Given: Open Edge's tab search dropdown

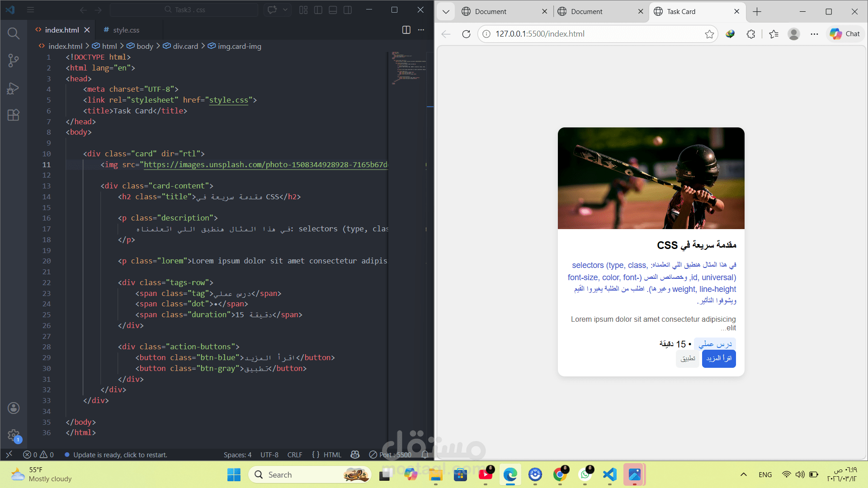Looking at the screenshot, I should pos(445,11).
